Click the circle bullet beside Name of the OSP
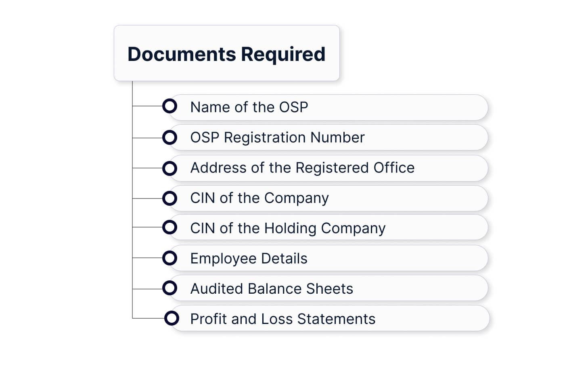The width and height of the screenshot is (588, 376). [x=169, y=106]
